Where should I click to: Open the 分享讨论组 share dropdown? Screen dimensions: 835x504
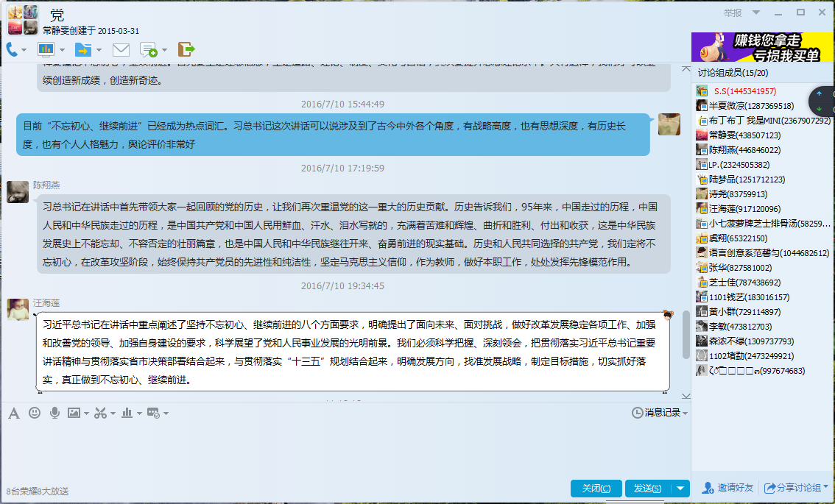797,488
